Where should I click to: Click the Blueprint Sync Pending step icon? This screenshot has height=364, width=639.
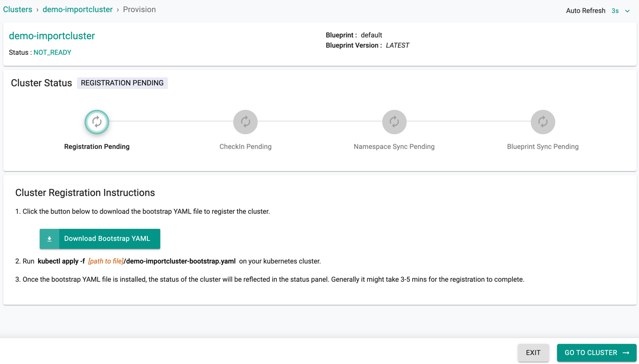point(543,122)
